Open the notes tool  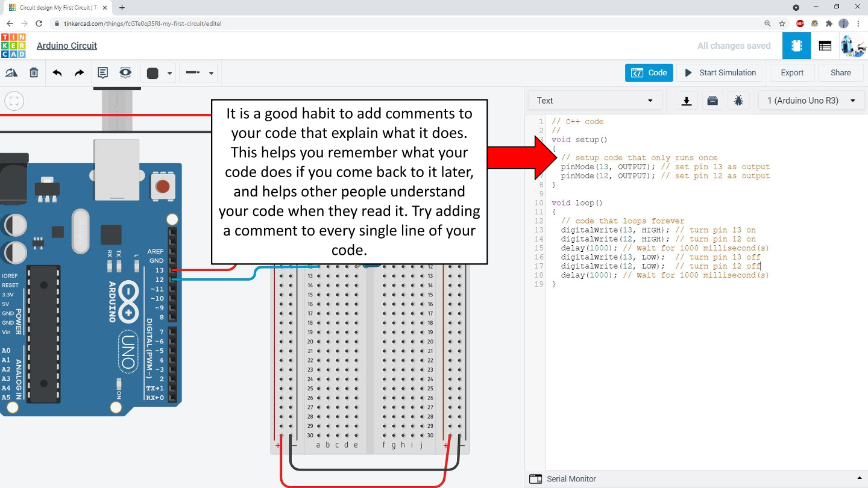click(x=102, y=73)
